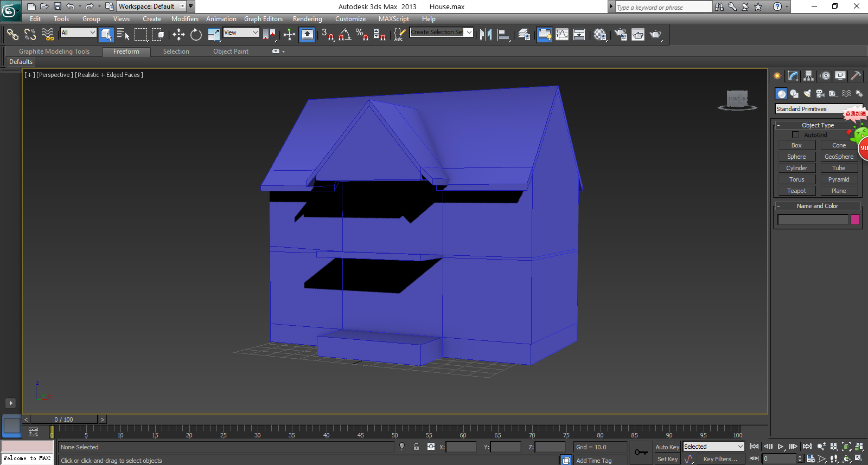Toggle the 3D Snaps button

tap(327, 35)
